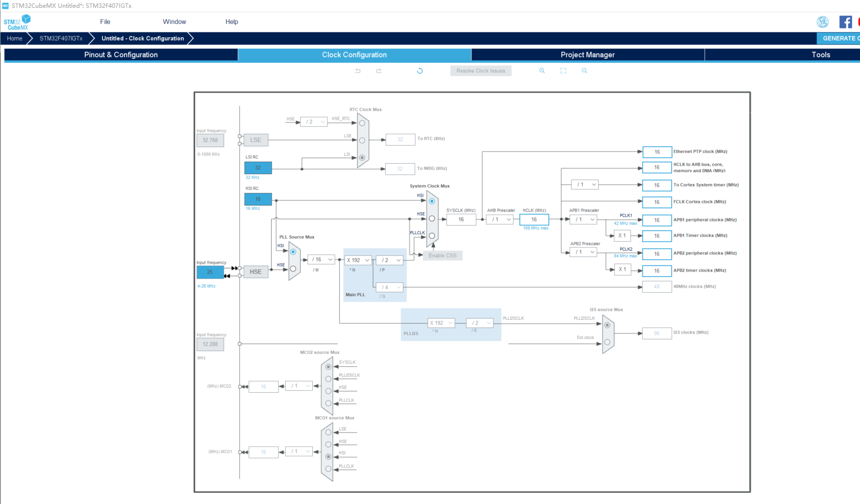860x504 pixels.
Task: Click the HCLK (MHz) value field
Action: coord(534,220)
